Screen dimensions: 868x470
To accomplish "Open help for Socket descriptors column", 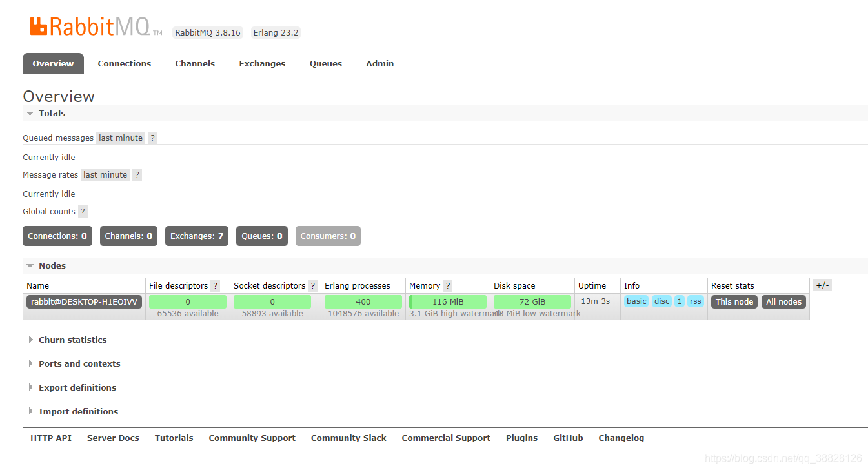I will pyautogui.click(x=313, y=285).
